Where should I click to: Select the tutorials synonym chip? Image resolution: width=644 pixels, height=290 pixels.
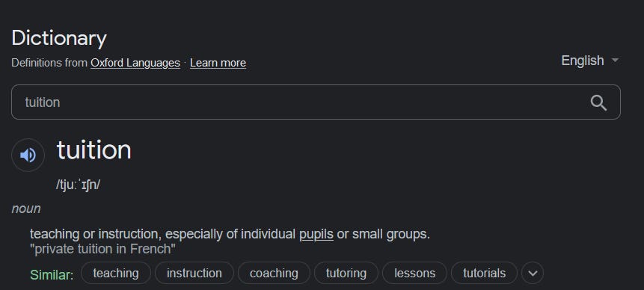[x=484, y=273]
